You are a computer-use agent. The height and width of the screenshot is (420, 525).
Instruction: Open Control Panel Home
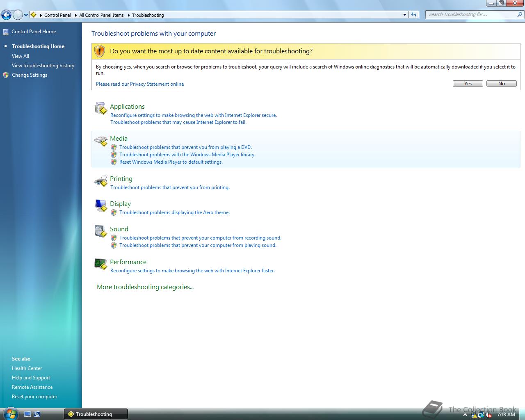(x=34, y=32)
